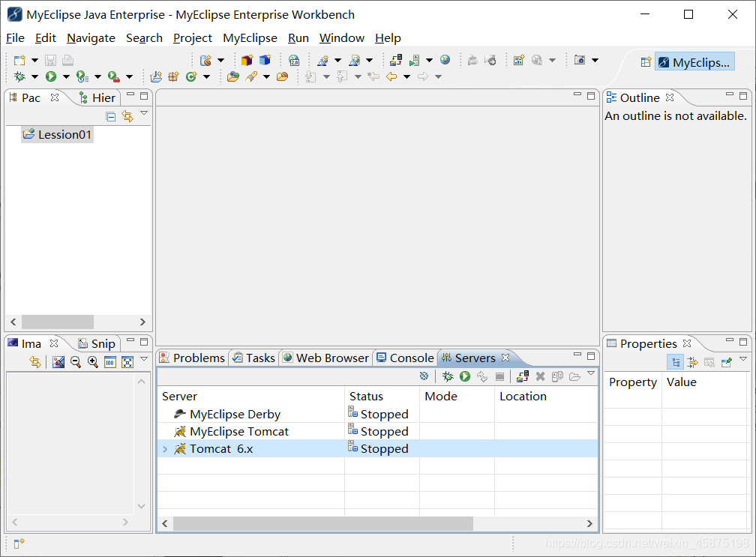
Task: Select the MyEclipse perspective button
Action: (694, 62)
